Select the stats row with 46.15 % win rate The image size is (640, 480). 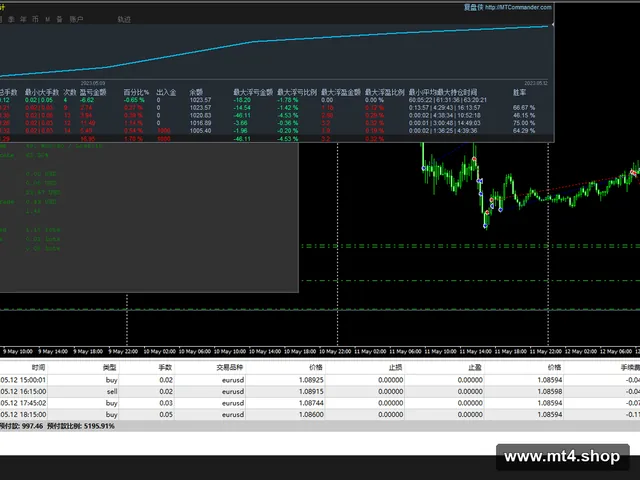click(276, 116)
